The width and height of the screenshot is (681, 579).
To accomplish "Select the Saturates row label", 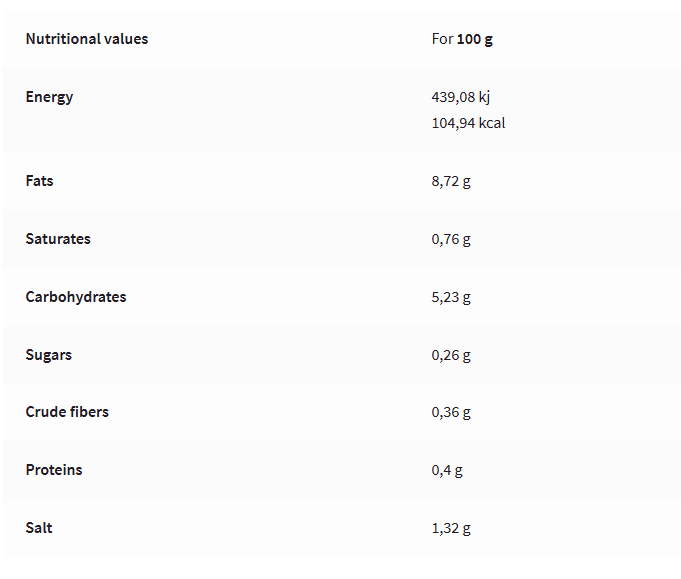I will [58, 239].
